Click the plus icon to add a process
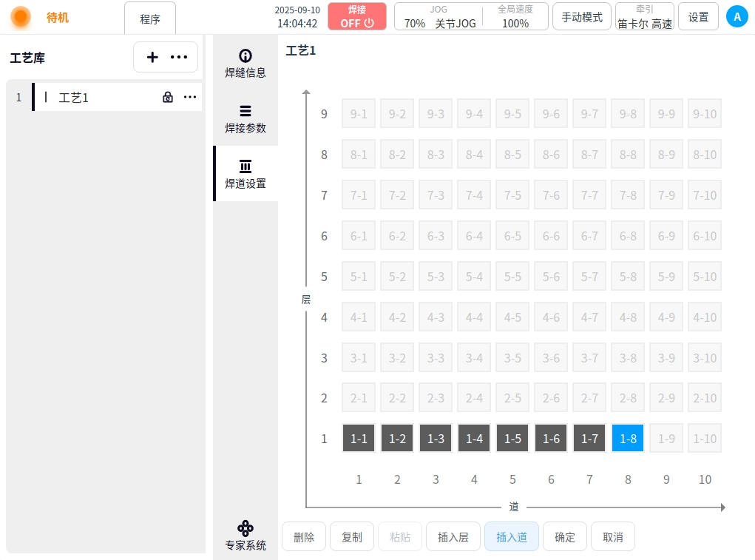The image size is (755, 560). [x=152, y=57]
